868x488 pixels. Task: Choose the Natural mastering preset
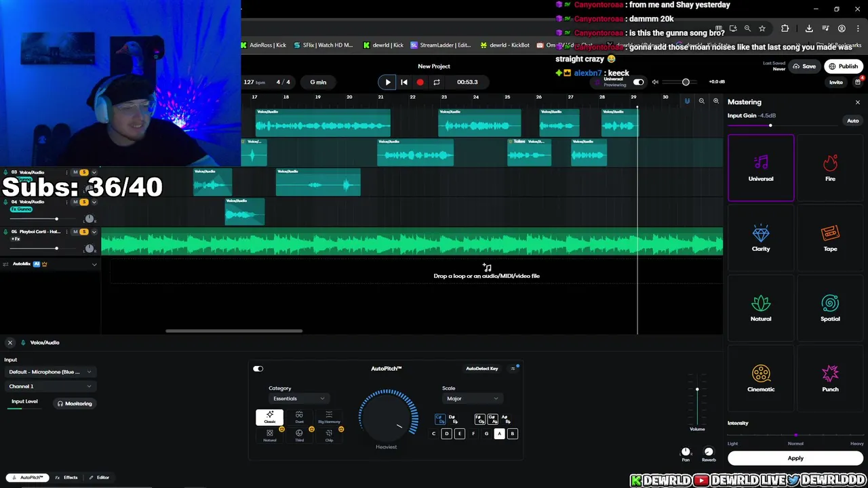[761, 308]
